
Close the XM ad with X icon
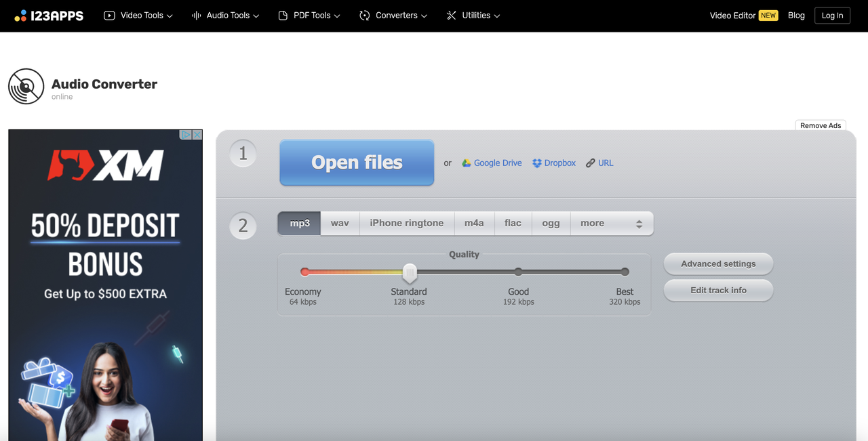click(197, 135)
